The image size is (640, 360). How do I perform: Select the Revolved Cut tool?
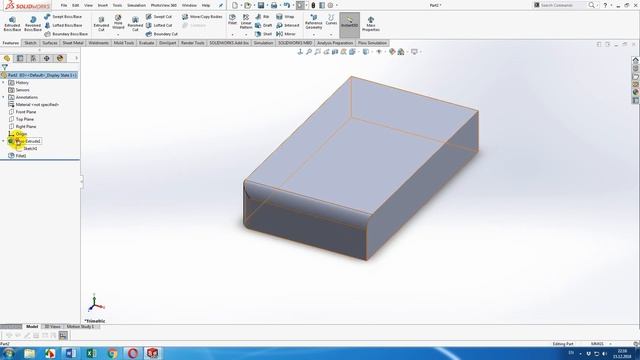135,24
